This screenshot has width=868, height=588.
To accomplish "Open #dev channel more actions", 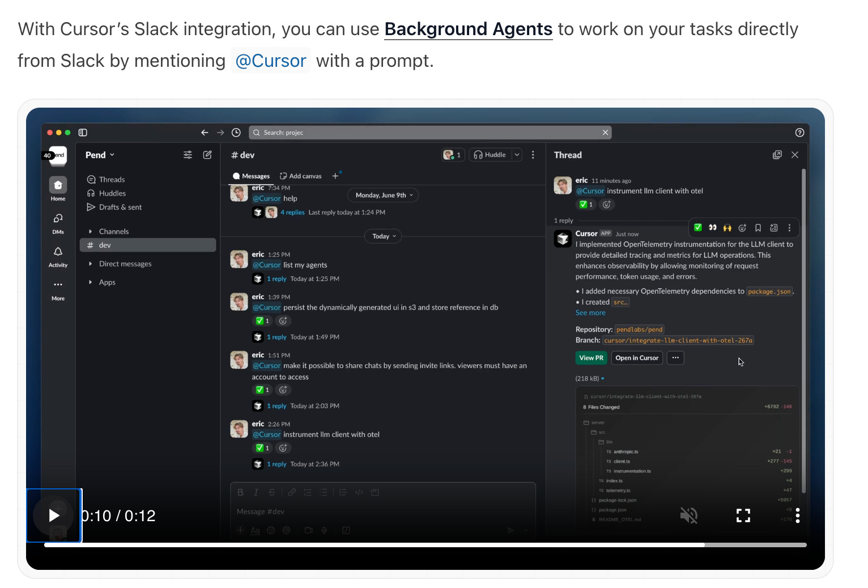I will 533,155.
